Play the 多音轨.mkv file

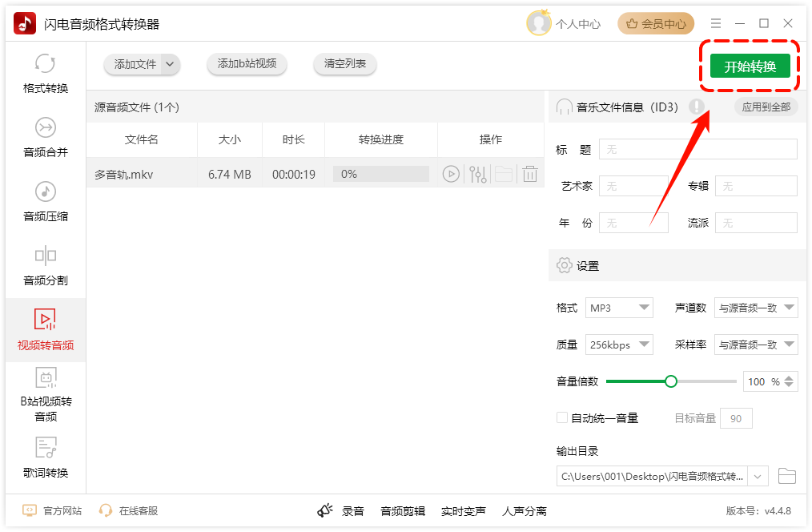click(451, 174)
